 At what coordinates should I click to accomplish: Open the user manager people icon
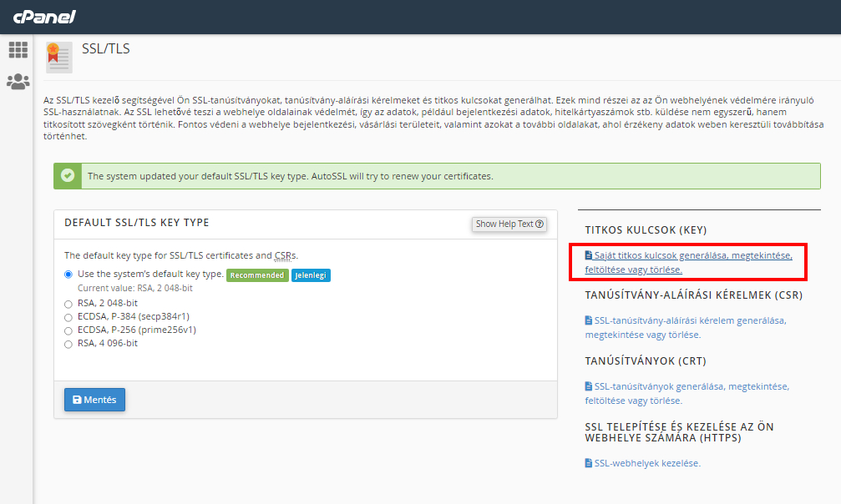pyautogui.click(x=18, y=82)
